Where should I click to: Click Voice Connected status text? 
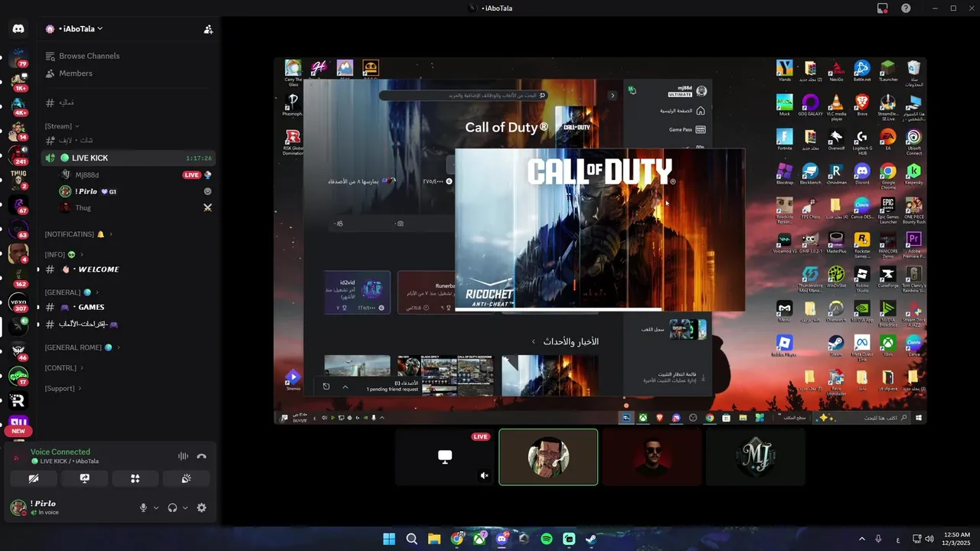pos(60,452)
